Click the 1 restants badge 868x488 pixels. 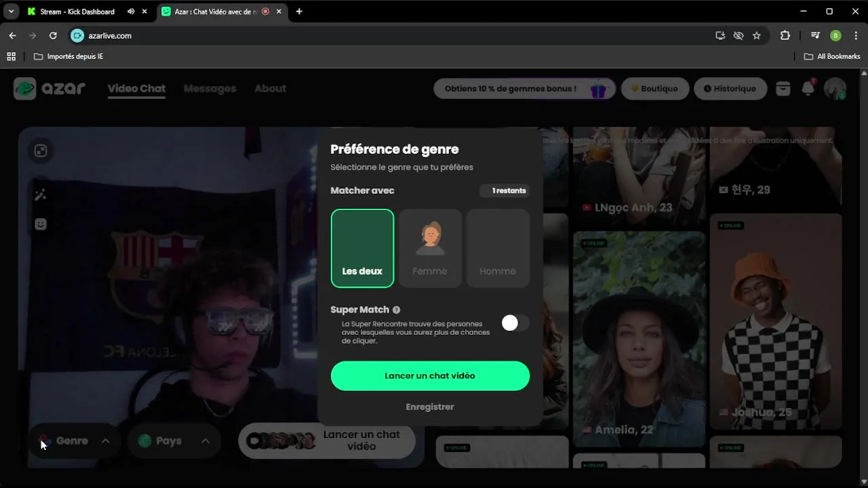coord(504,190)
